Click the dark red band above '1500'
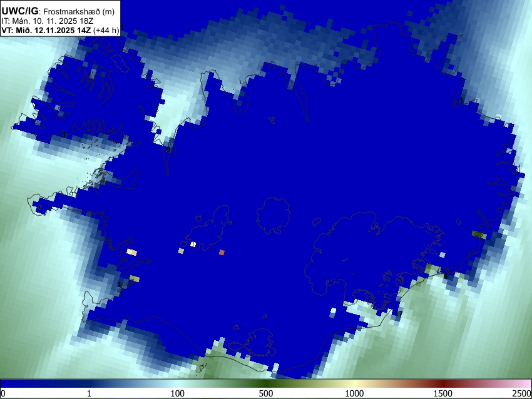 (442, 383)
